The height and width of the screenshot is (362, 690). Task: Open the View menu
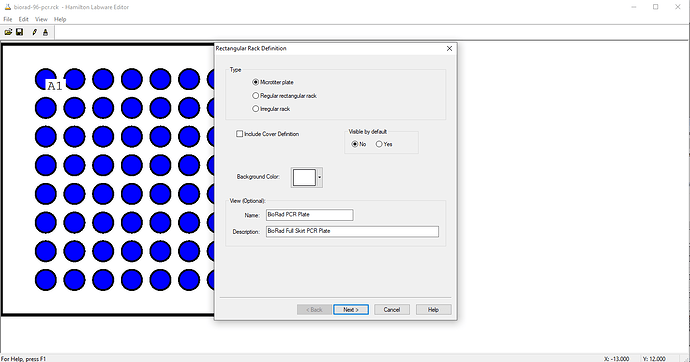click(41, 19)
